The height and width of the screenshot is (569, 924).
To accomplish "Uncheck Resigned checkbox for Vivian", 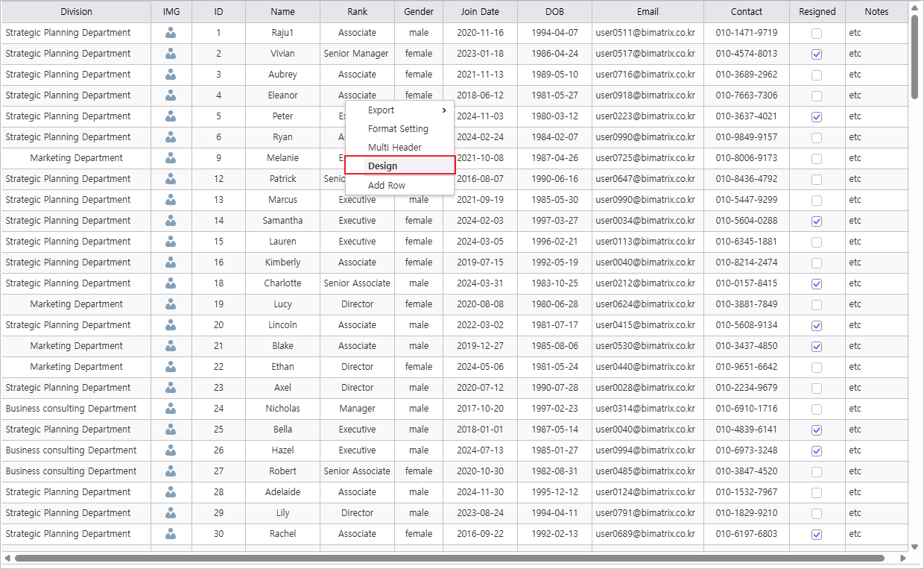I will click(x=817, y=54).
